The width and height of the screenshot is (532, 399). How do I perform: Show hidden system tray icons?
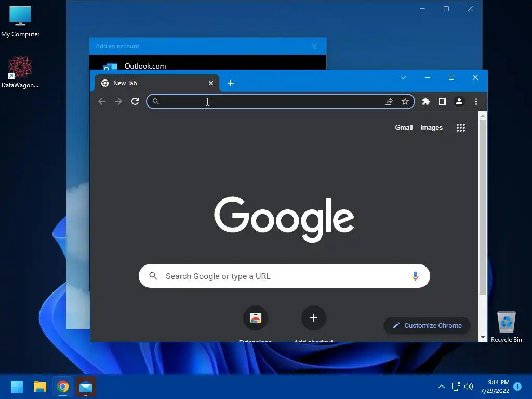pyautogui.click(x=442, y=387)
